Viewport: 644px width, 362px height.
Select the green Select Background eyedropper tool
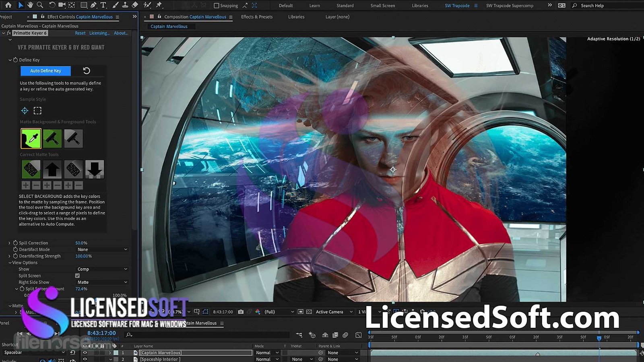point(31,138)
